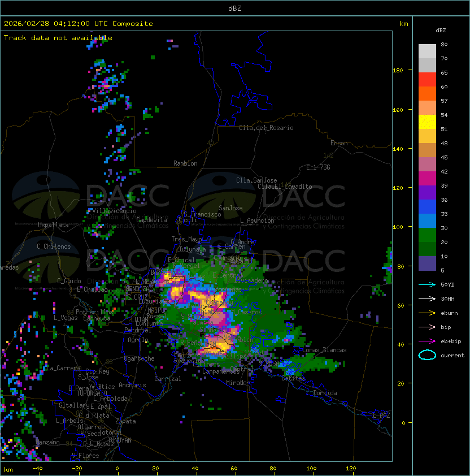Viewport: 470px width, 476px height.
Task: Click the 'S_Francisco' map label
Action: click(x=202, y=214)
